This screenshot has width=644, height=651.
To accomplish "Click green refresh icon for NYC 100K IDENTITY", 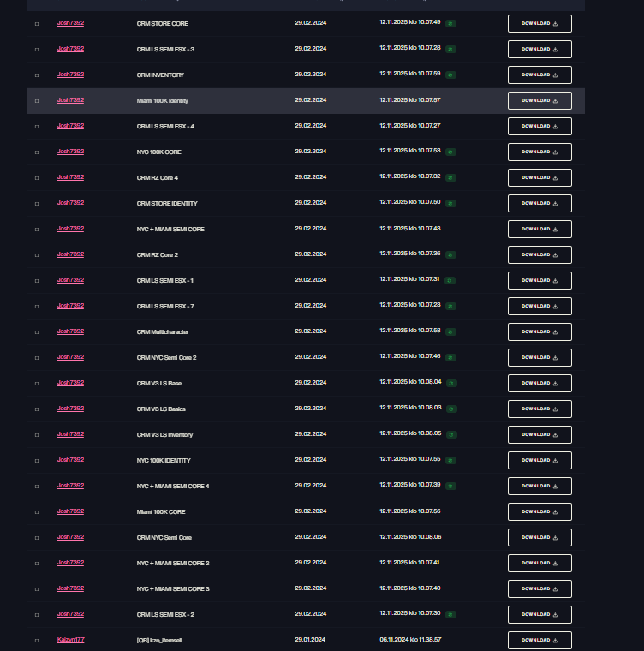I will tap(450, 461).
